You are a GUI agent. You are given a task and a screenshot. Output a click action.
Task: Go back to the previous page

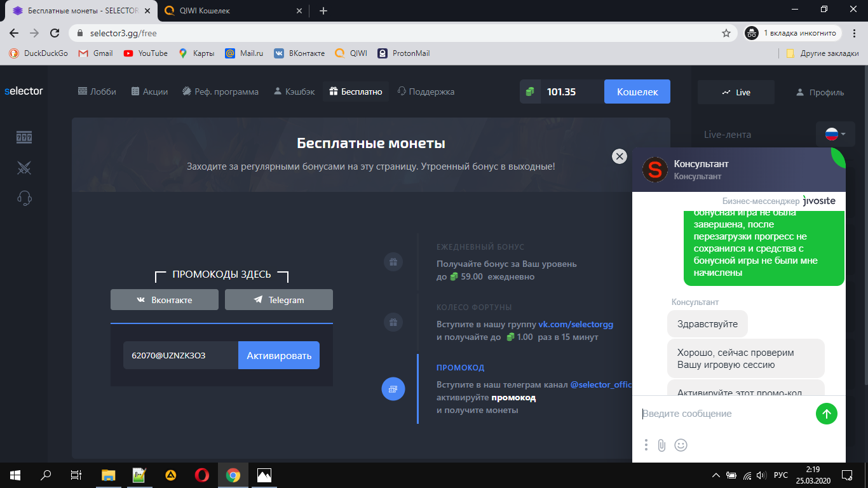click(x=14, y=33)
